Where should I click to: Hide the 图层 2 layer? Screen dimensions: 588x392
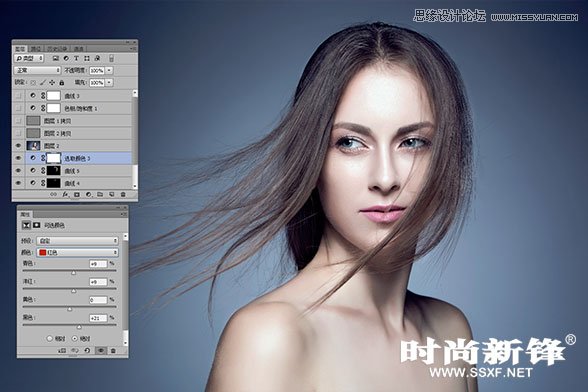[18, 146]
